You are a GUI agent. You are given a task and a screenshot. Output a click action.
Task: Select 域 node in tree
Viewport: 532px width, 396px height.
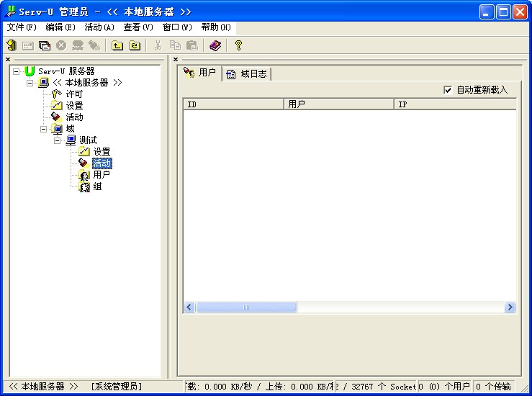click(x=70, y=129)
